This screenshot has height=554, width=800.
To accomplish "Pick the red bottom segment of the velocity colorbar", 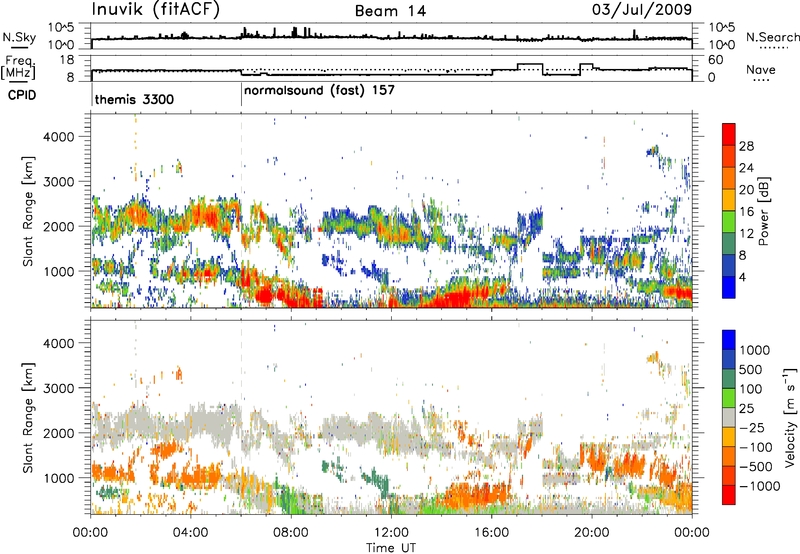I will click(x=729, y=495).
